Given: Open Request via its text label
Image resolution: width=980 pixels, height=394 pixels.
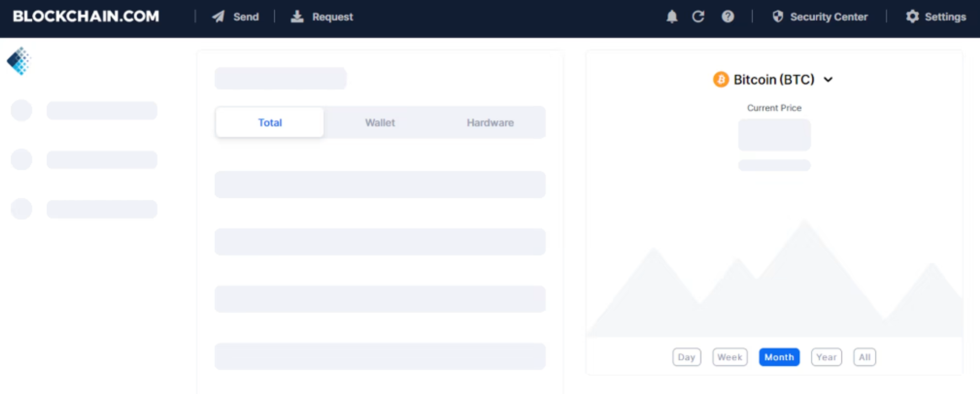Looking at the screenshot, I should (333, 17).
